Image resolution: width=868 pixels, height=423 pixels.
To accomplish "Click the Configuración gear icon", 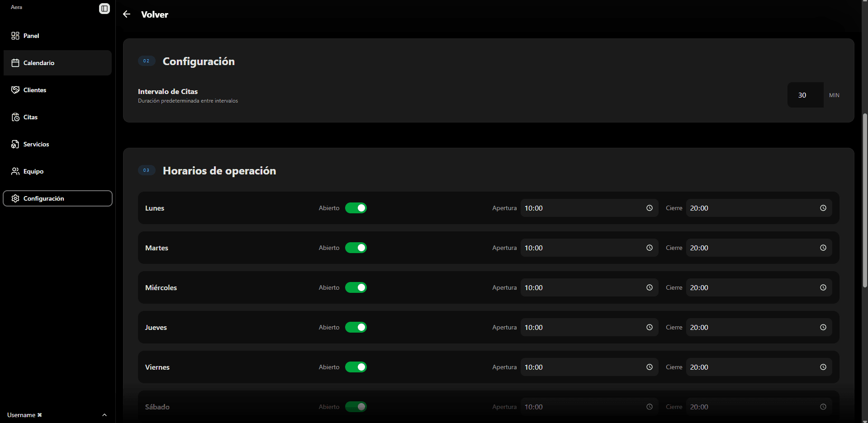I will [x=15, y=198].
